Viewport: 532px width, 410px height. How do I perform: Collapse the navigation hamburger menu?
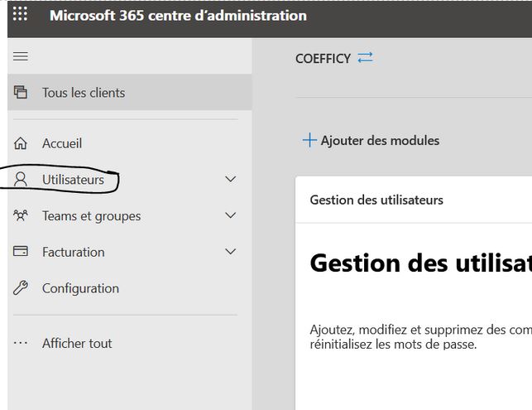tap(22, 56)
